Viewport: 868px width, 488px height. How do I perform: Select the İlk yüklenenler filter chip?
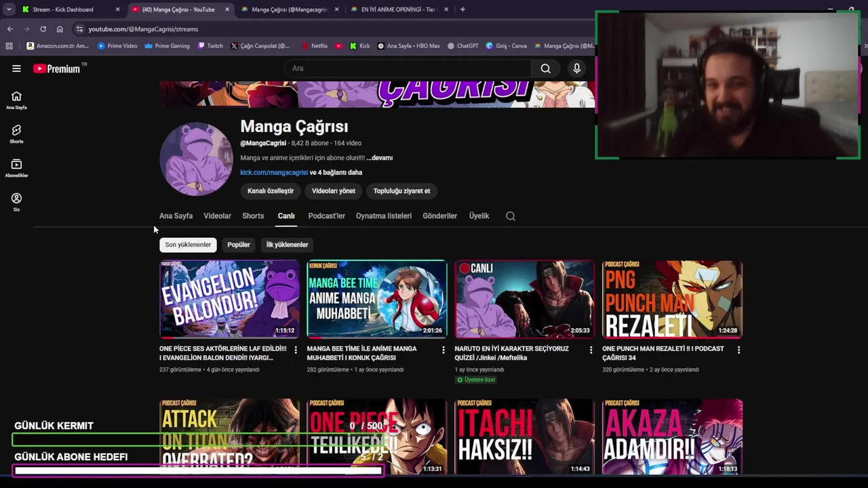point(287,245)
